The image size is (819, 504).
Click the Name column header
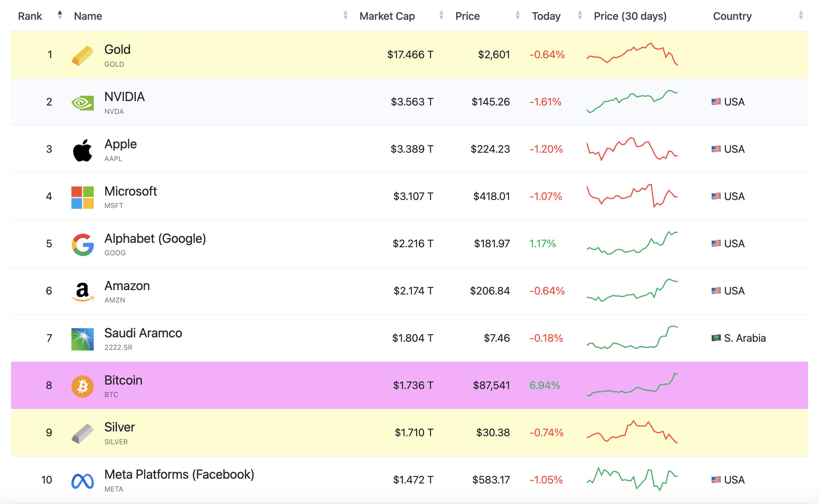coord(88,16)
